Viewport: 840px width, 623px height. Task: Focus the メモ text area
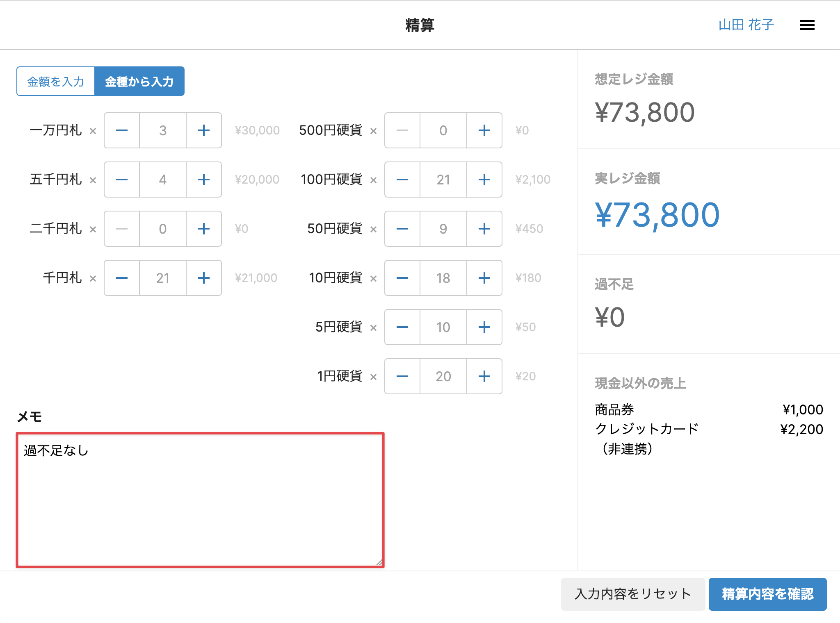[x=200, y=500]
